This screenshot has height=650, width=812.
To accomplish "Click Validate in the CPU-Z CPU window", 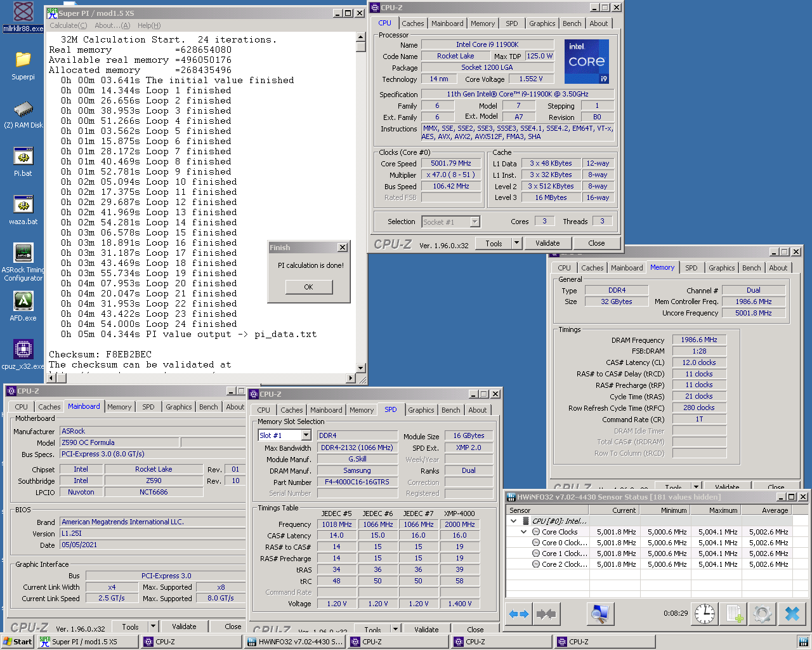I will (547, 242).
